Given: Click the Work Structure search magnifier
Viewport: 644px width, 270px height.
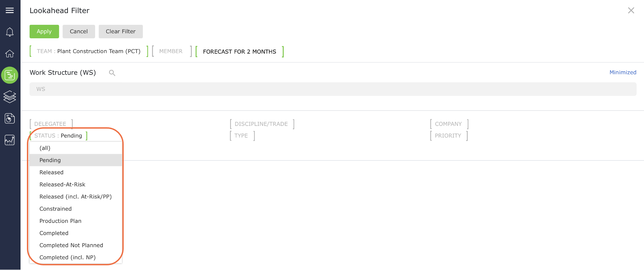Looking at the screenshot, I should (112, 73).
